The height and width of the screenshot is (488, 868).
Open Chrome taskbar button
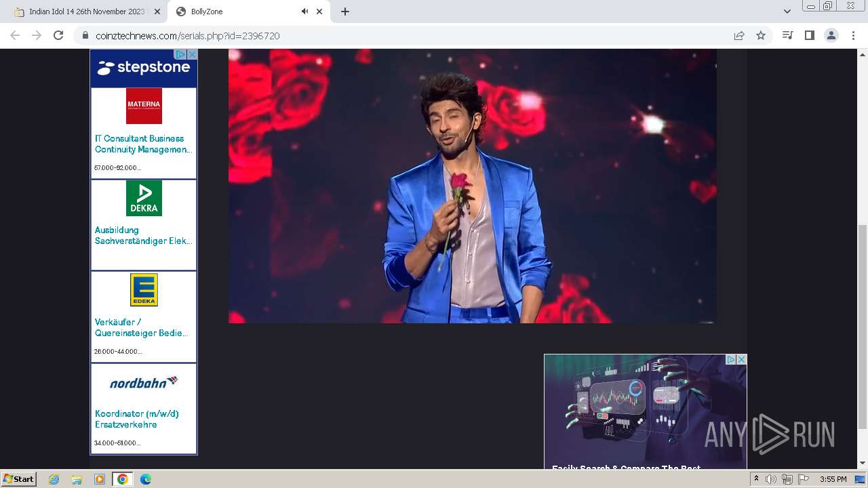click(122, 479)
